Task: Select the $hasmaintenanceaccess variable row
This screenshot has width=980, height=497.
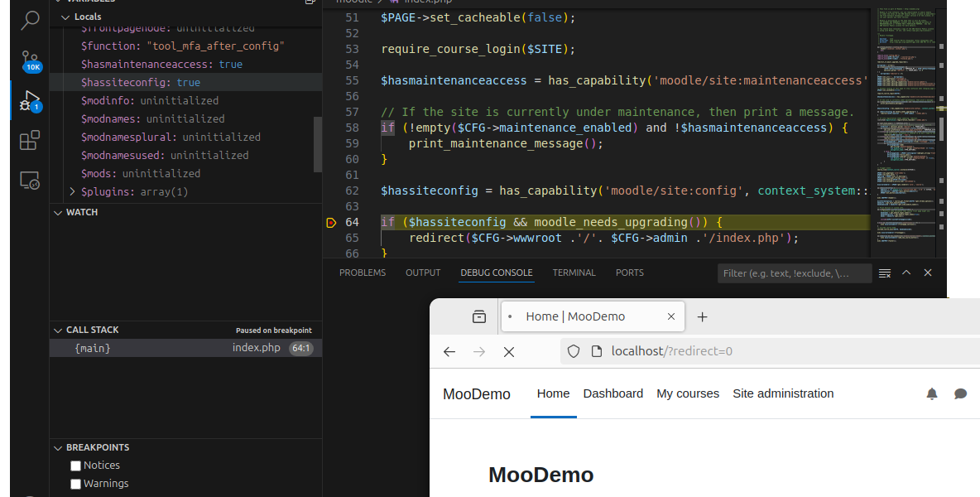Action: click(185, 65)
